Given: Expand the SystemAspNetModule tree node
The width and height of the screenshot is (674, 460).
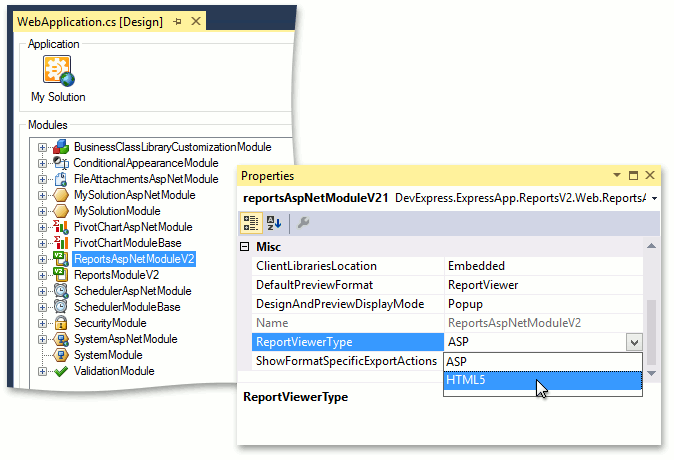Looking at the screenshot, I should click(x=42, y=339).
